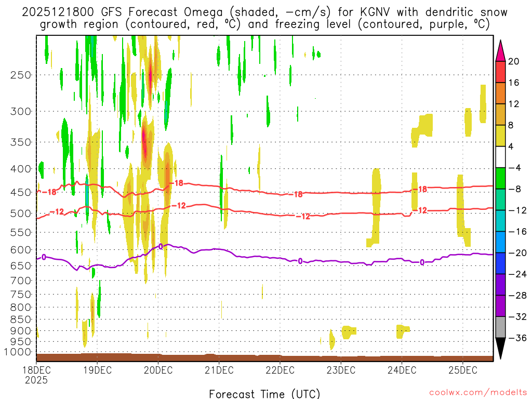Click the 19DEC time axis label
Image resolution: width=532 pixels, height=399 pixels.
[x=97, y=370]
